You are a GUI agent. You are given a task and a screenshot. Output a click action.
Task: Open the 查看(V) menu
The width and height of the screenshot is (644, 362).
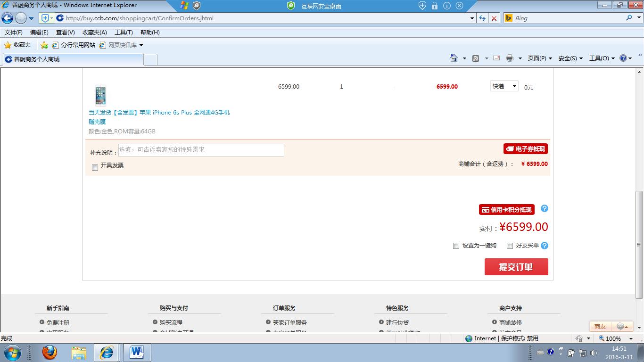(65, 33)
